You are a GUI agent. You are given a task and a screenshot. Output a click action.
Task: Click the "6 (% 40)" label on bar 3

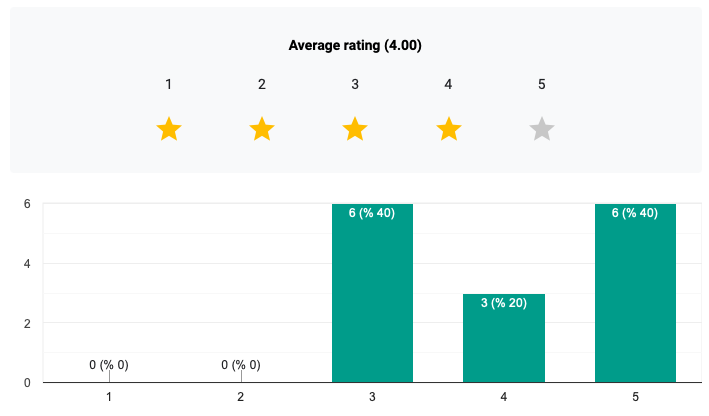tap(372, 212)
